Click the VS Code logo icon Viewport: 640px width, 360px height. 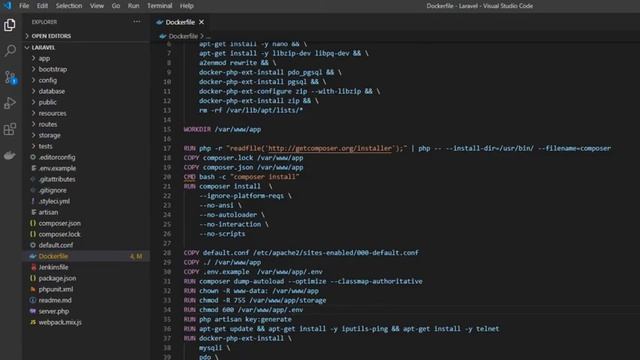[8, 6]
